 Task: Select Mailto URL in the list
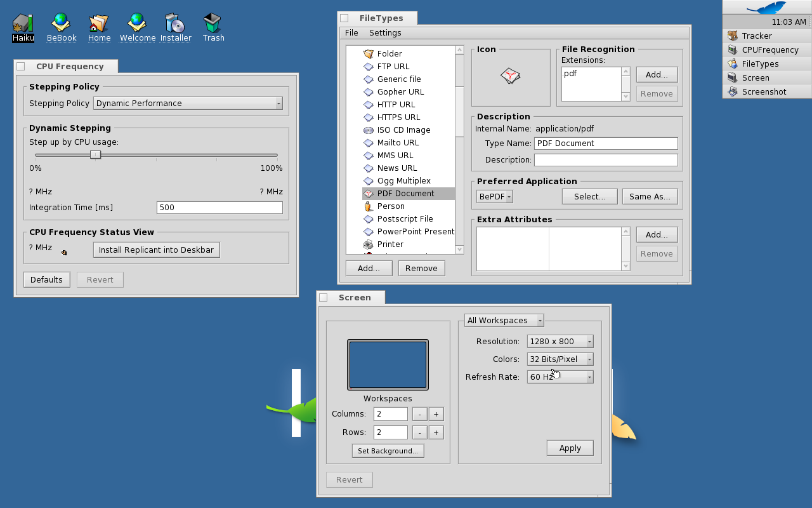click(x=398, y=143)
